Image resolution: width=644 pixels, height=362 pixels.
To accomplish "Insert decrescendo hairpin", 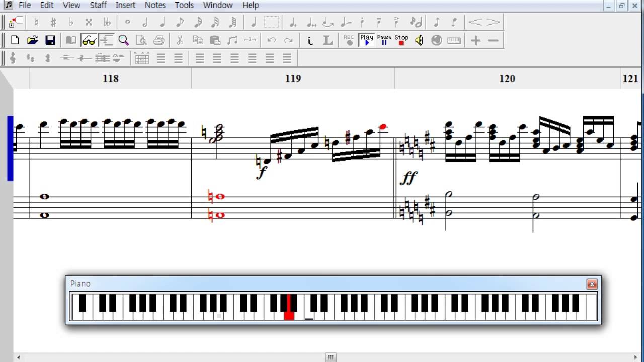I will (493, 22).
